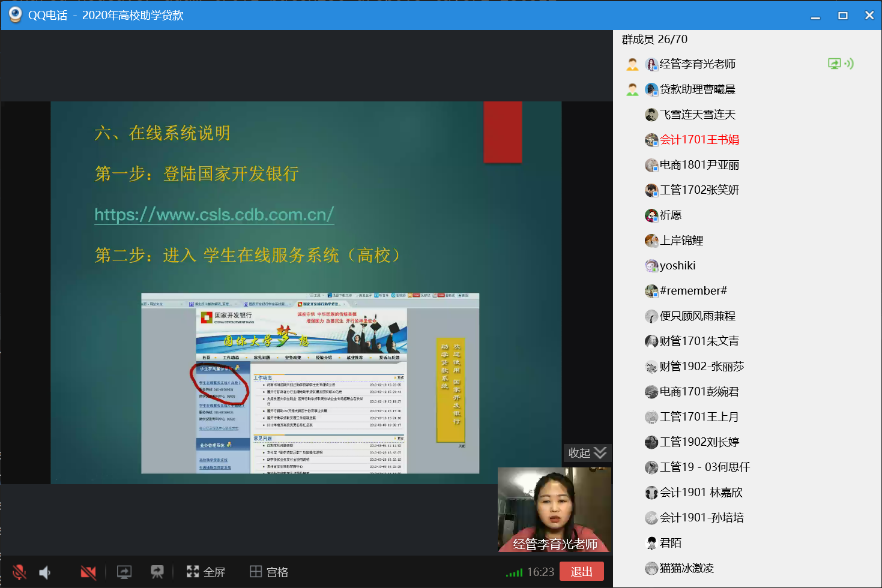Unmute the microphone in the call toolbar

point(19,572)
